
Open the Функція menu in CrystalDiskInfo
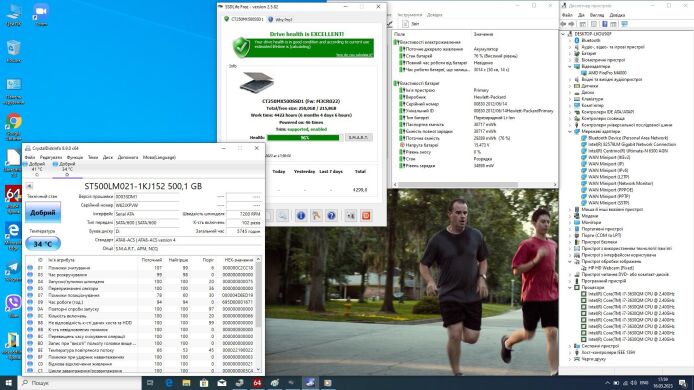75,157
